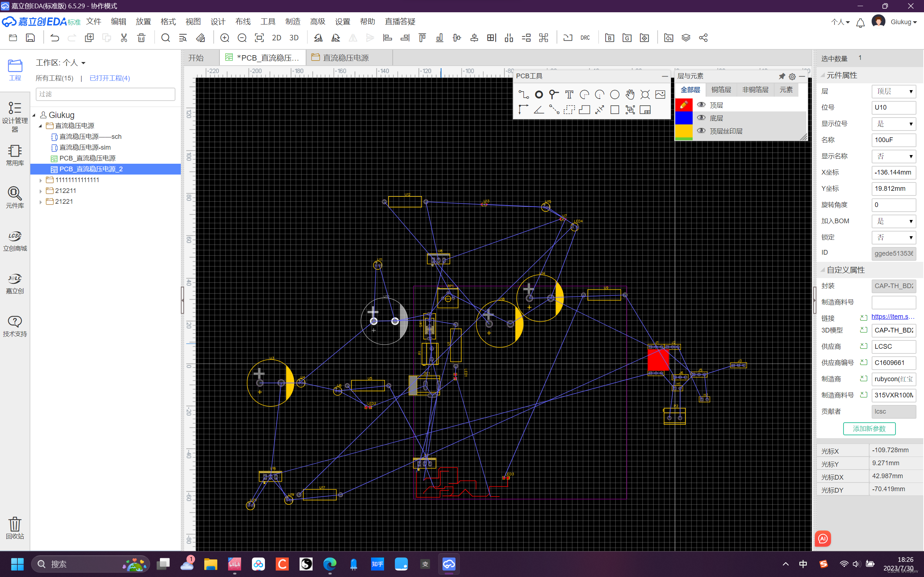Viewport: 924px width, 577px height.
Task: Open the 锁定 lock dropdown
Action: [893, 237]
